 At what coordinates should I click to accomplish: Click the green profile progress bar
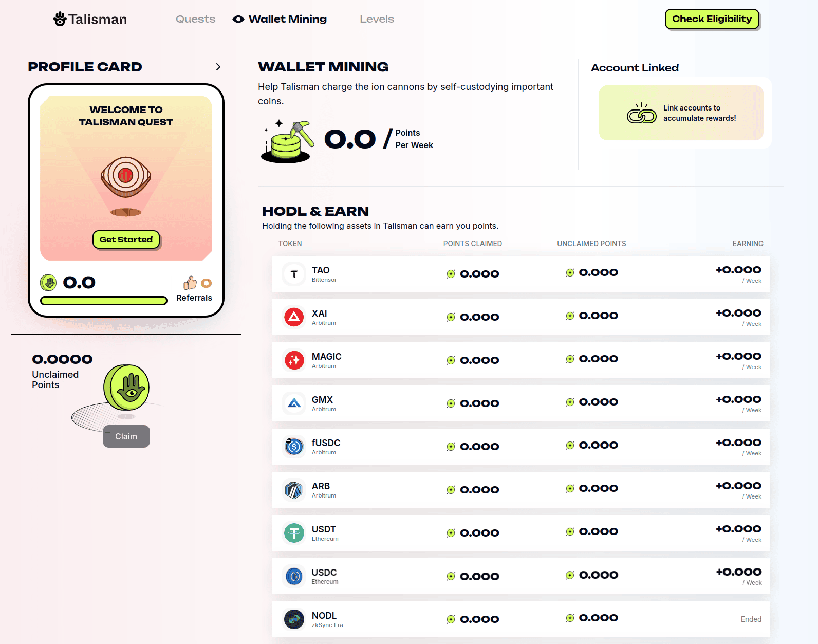click(x=104, y=301)
